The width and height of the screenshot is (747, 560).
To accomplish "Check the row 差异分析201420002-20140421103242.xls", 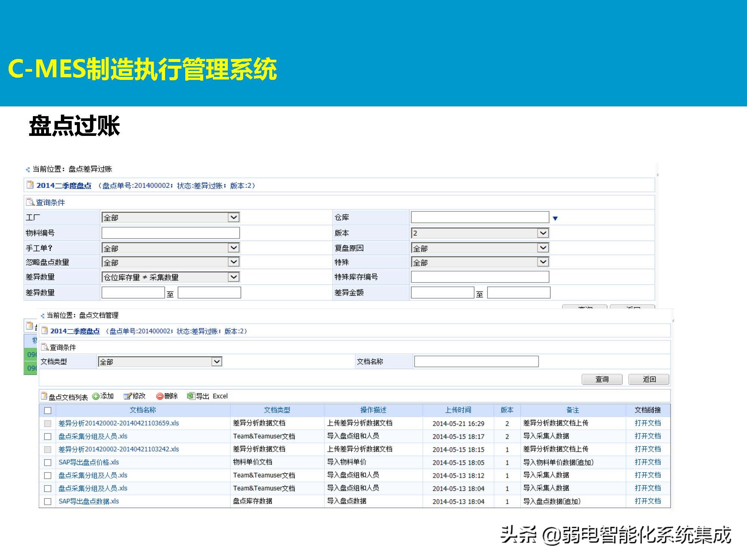I will point(48,449).
